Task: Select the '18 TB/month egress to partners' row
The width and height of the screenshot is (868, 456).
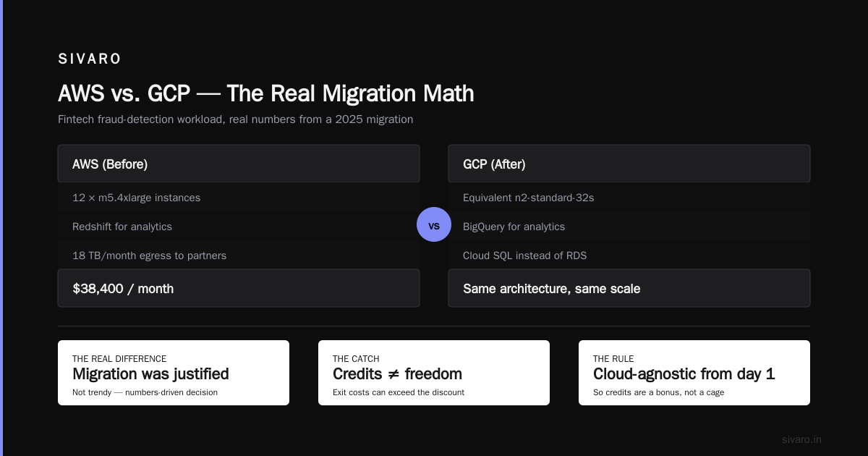Action: (239, 255)
